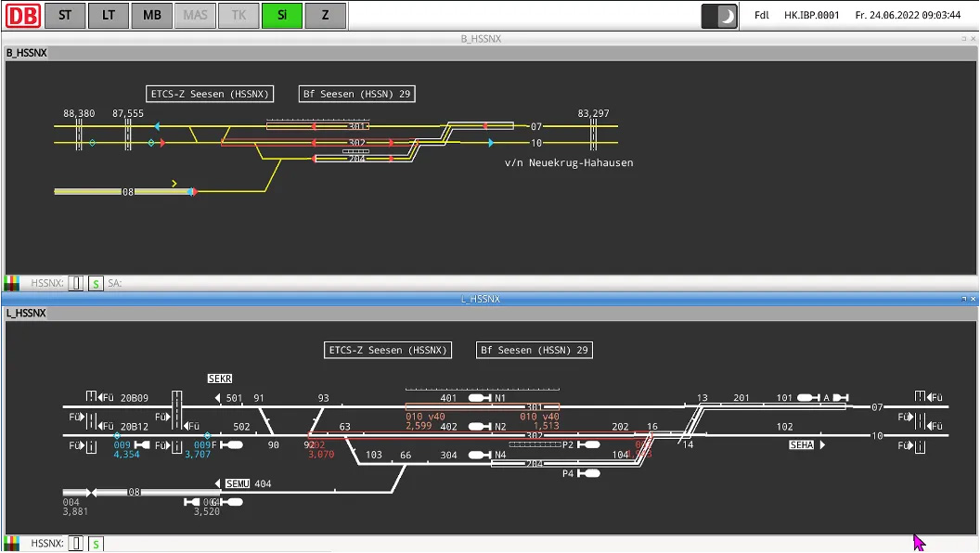Select signal P4 icon below track 104
The height and width of the screenshot is (553, 980).
pyautogui.click(x=587, y=473)
